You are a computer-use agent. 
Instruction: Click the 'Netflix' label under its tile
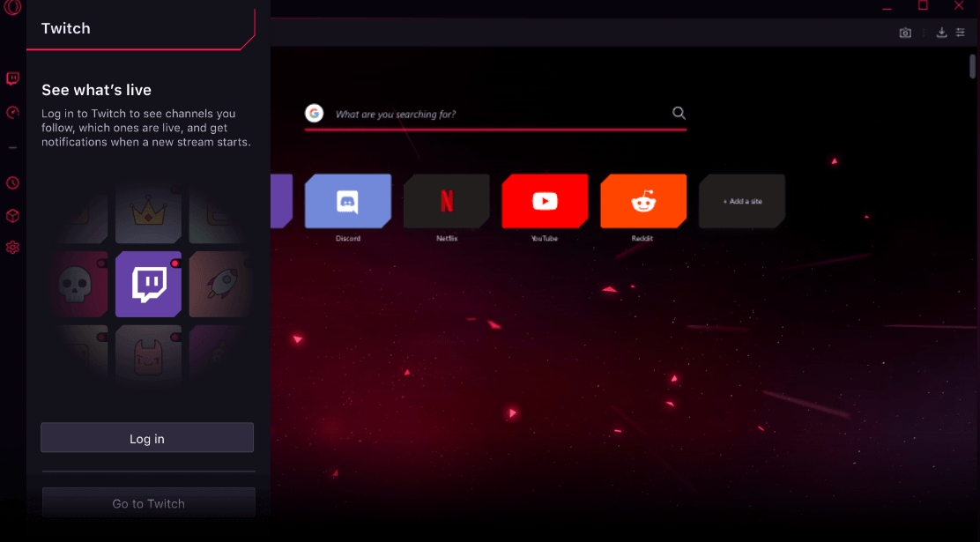(447, 238)
